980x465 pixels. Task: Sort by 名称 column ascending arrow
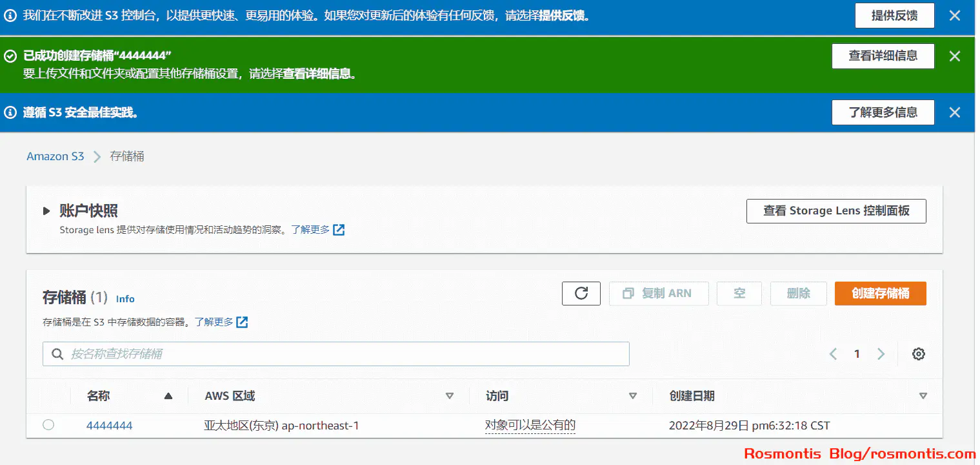pos(168,396)
